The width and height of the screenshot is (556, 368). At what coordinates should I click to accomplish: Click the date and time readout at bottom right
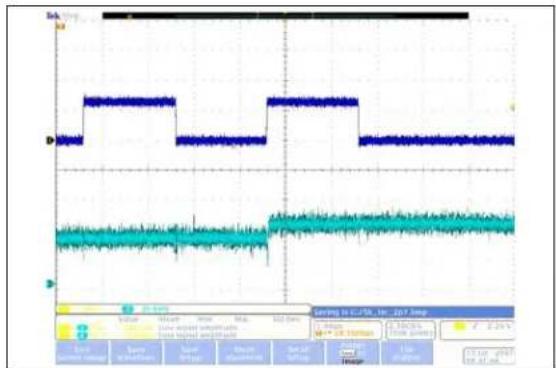tap(489, 356)
